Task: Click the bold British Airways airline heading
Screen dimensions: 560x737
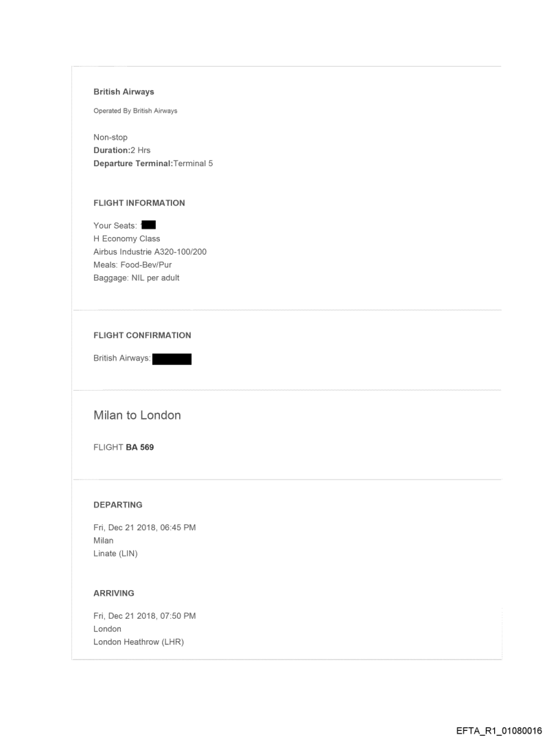Action: 124,92
